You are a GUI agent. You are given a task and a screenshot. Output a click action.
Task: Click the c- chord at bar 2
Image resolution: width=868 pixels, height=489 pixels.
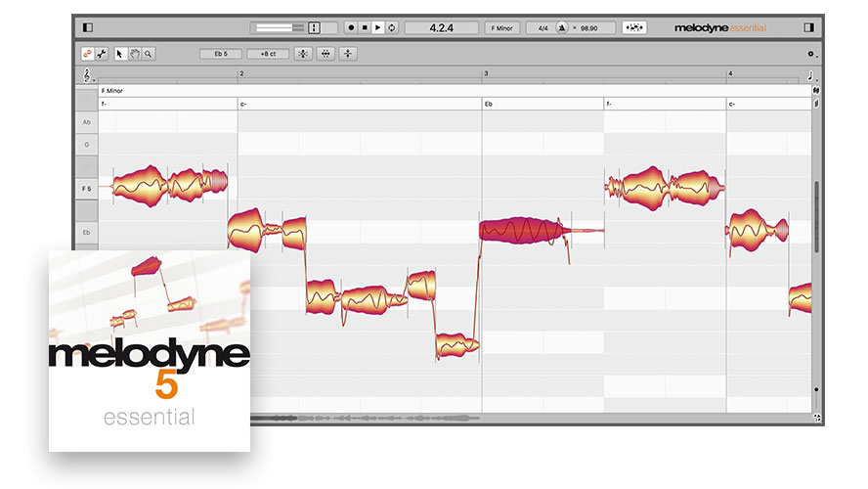243,104
